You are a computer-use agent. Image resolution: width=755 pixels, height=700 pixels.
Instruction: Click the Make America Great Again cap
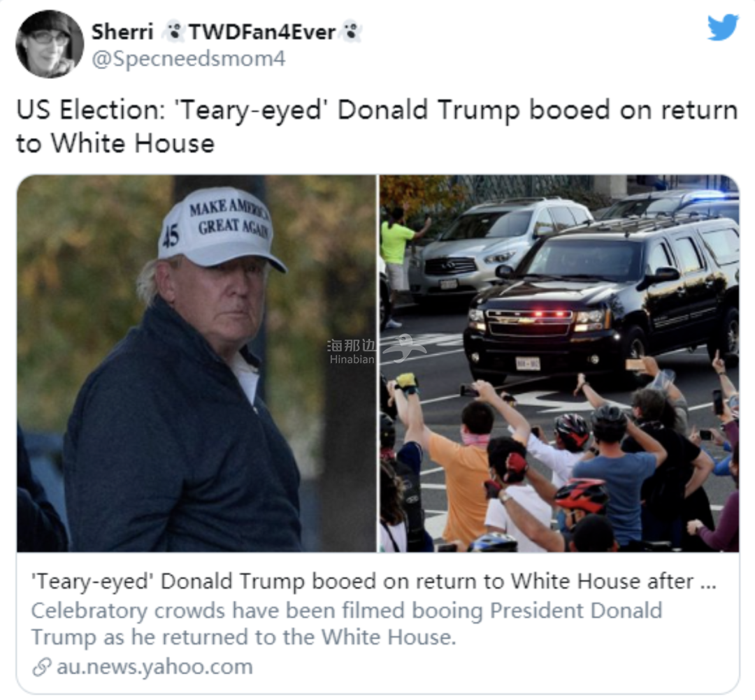pyautogui.click(x=222, y=227)
